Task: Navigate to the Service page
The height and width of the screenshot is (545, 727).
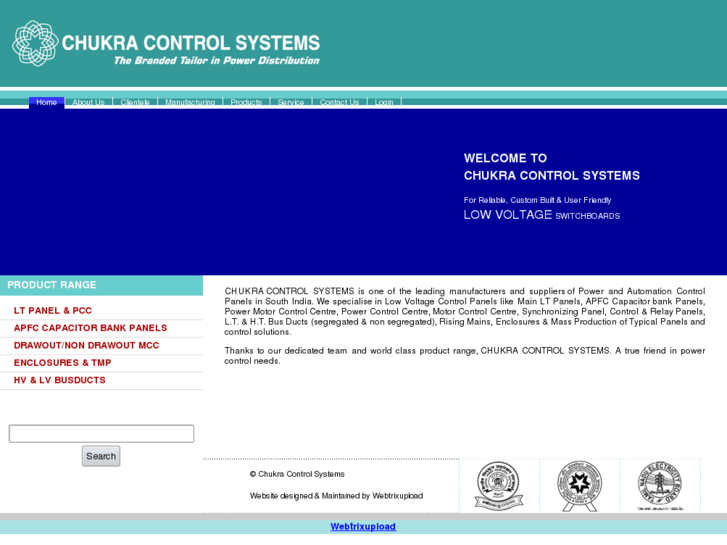Action: (291, 102)
